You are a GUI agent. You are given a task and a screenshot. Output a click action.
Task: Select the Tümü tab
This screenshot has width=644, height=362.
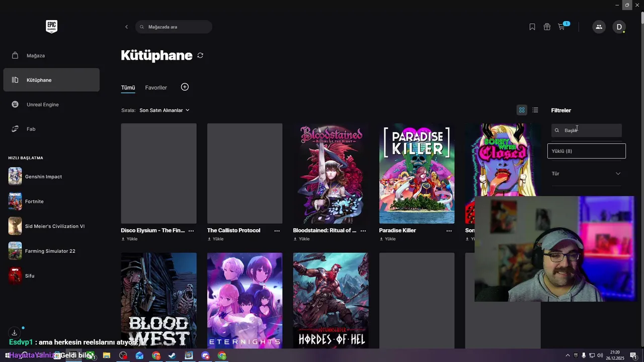128,87
